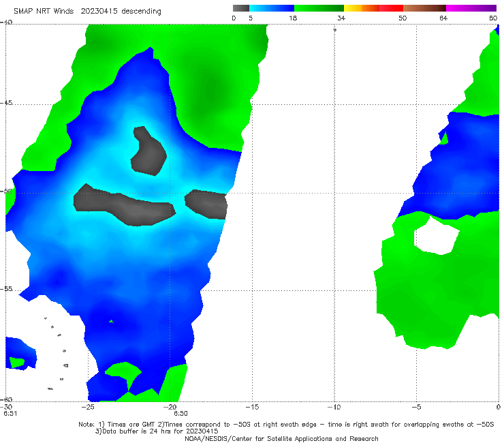Viewport: 504px width, 443px height.
Task: Click the gray low-wind patch at the swath's right edge
Action: click(206, 204)
